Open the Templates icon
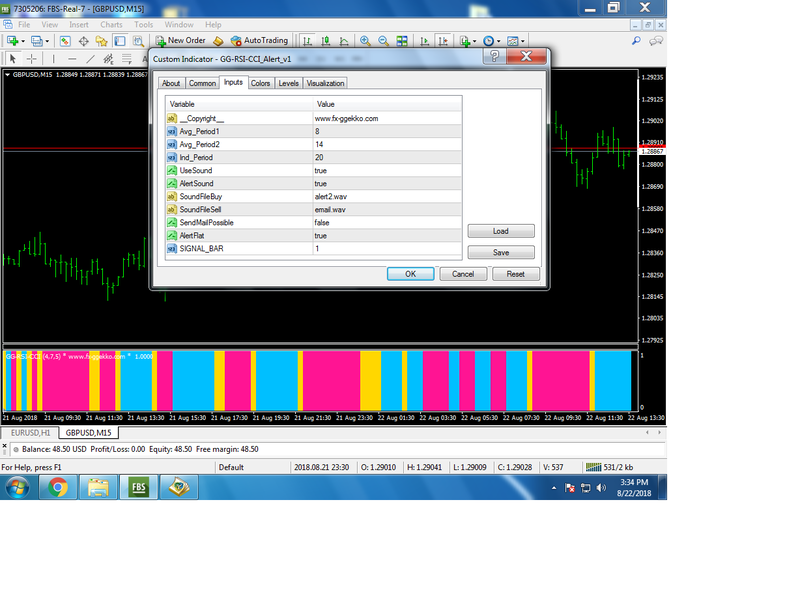 click(513, 41)
